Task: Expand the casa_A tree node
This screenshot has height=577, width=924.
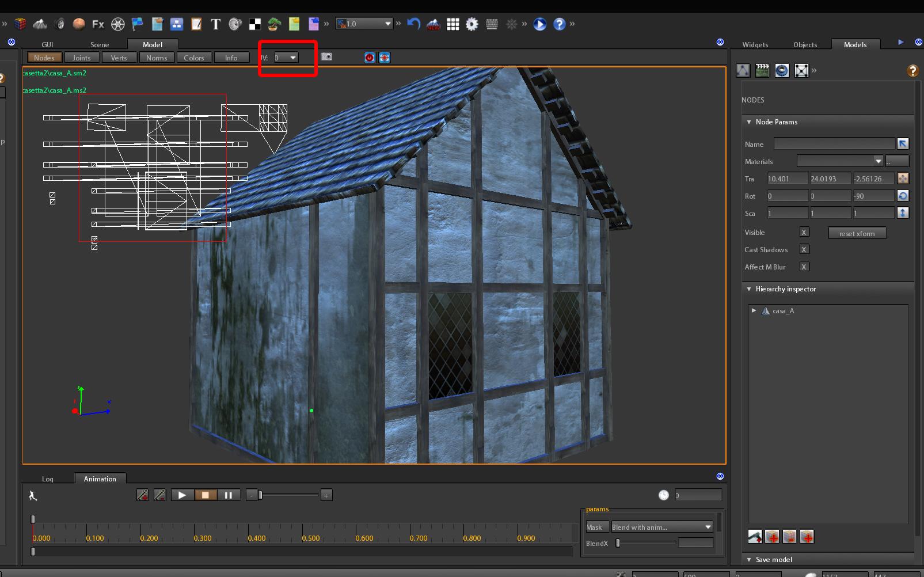Action: [754, 310]
